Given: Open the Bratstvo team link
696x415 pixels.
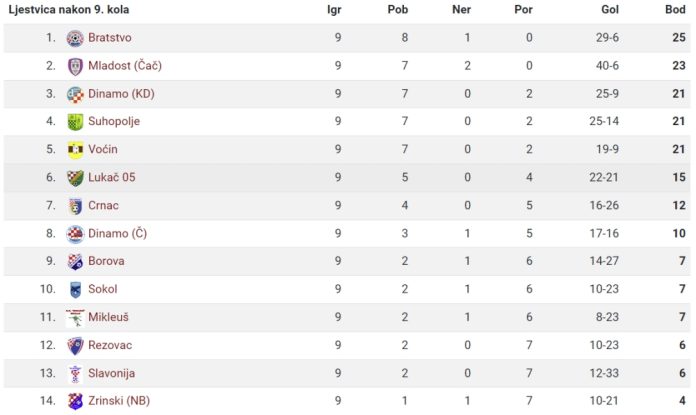Looking at the screenshot, I should [110, 37].
